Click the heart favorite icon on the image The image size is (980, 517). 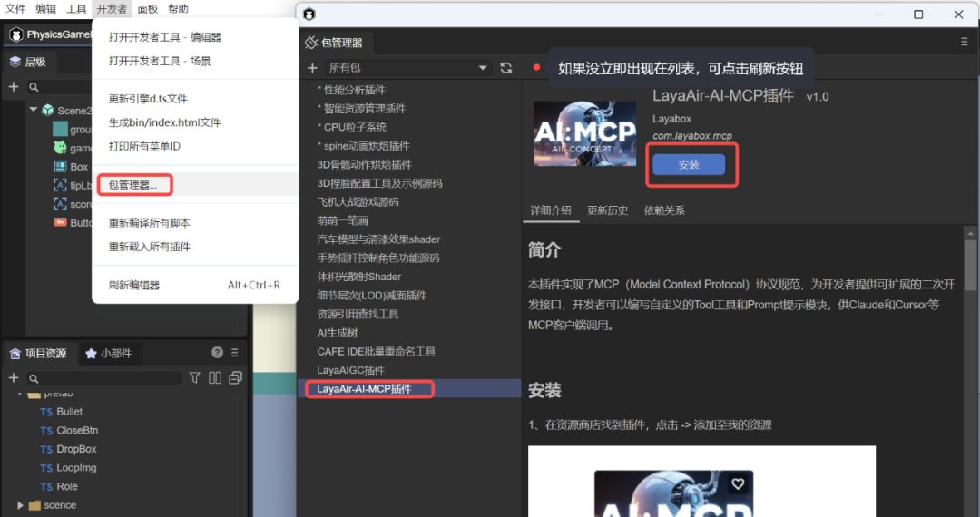tap(738, 484)
